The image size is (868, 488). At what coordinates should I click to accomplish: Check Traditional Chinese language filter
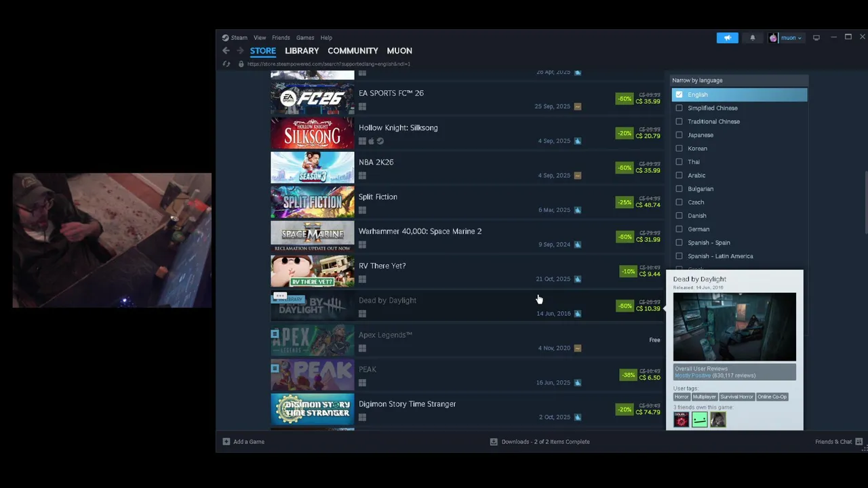(679, 122)
